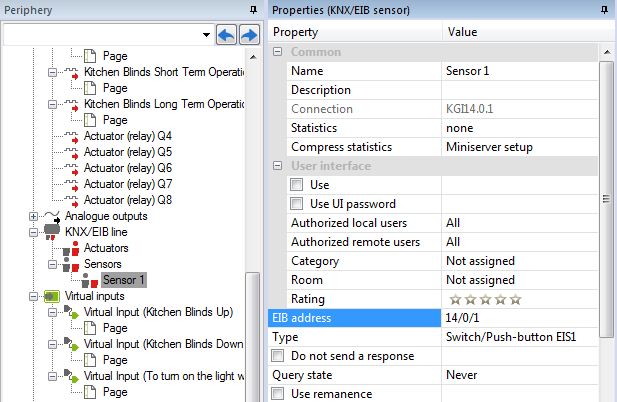Click the Analogue outputs icon
This screenshot has width=617, height=402.
52,215
